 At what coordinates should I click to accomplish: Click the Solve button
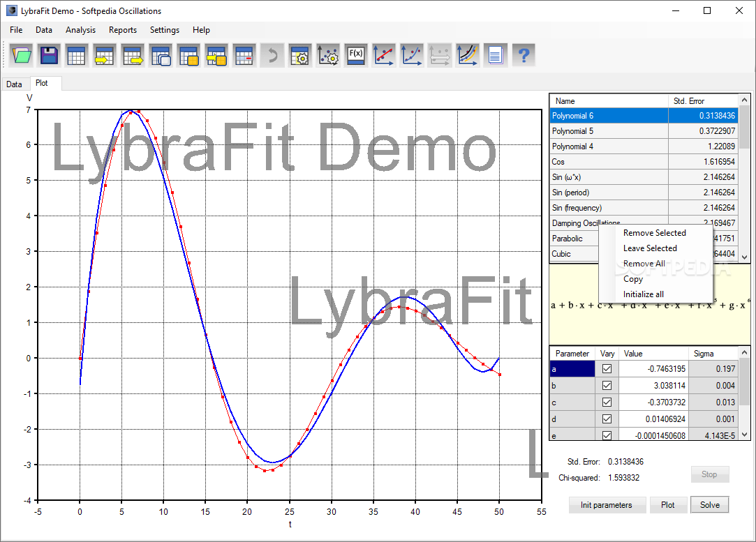pyautogui.click(x=710, y=505)
